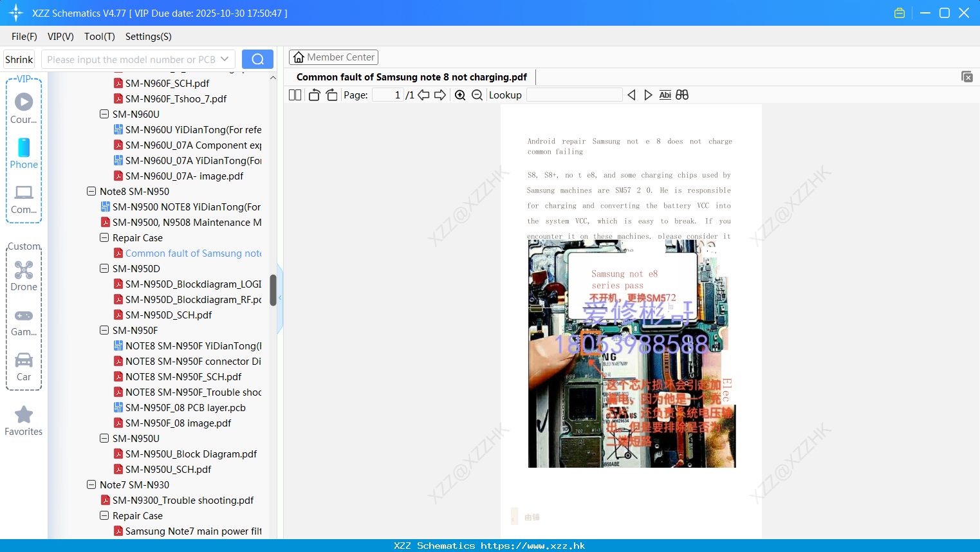Find previous lookup result

(x=631, y=95)
